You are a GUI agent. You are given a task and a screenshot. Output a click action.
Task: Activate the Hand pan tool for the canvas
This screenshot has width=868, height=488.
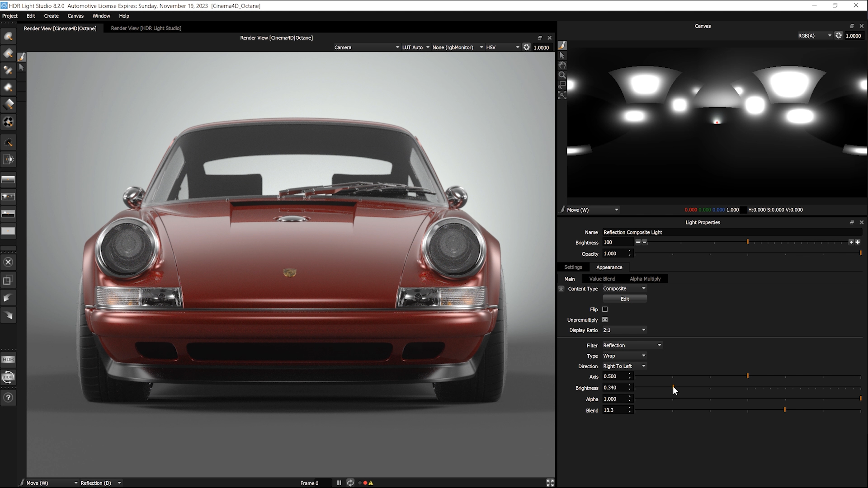(x=562, y=65)
